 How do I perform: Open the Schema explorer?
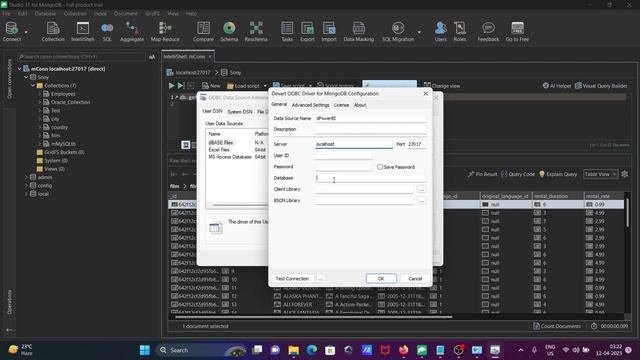pyautogui.click(x=229, y=32)
